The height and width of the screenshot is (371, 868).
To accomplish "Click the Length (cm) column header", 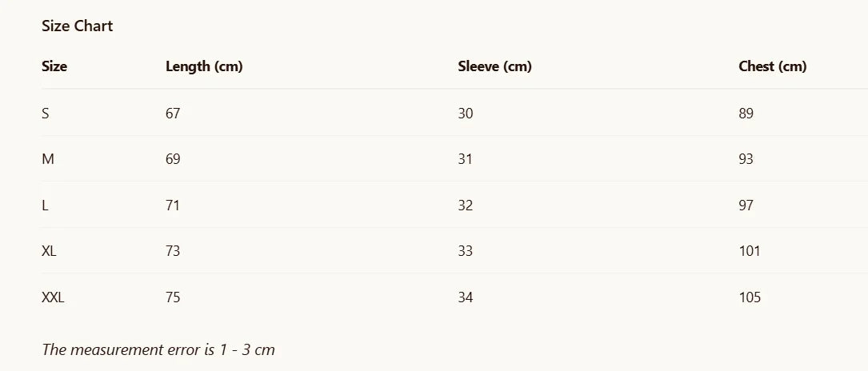I will 204,66.
